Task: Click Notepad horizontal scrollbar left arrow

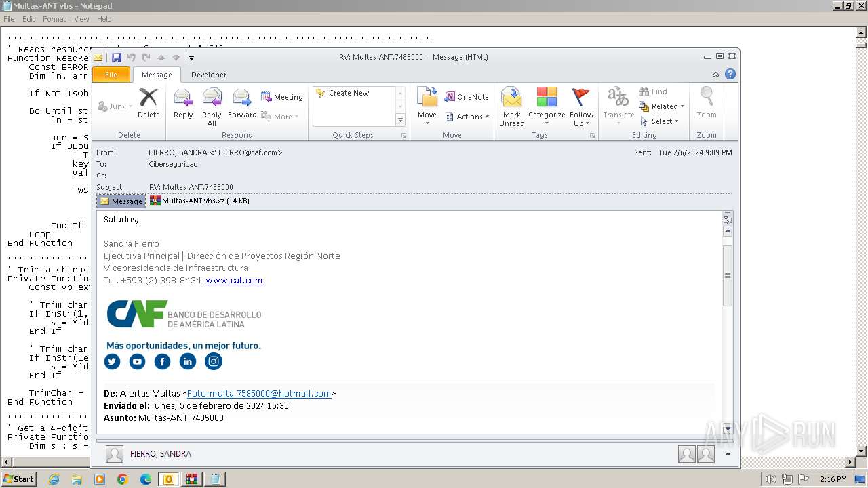Action: pyautogui.click(x=5, y=462)
